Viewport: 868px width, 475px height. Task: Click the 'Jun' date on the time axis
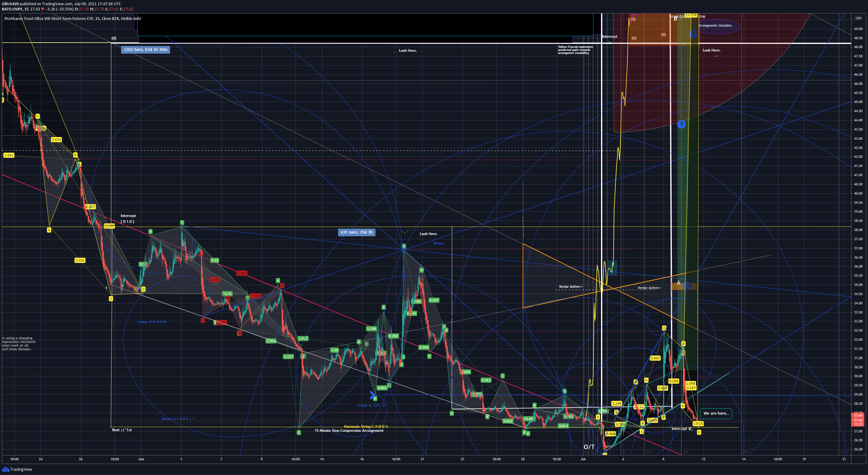(x=141, y=459)
